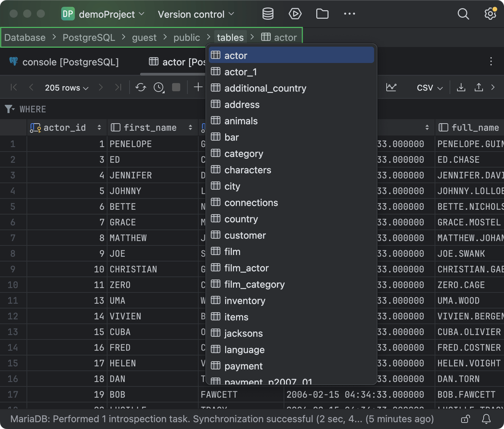Click the stop query square control
Screen dimensions: 504x429
pos(176,88)
